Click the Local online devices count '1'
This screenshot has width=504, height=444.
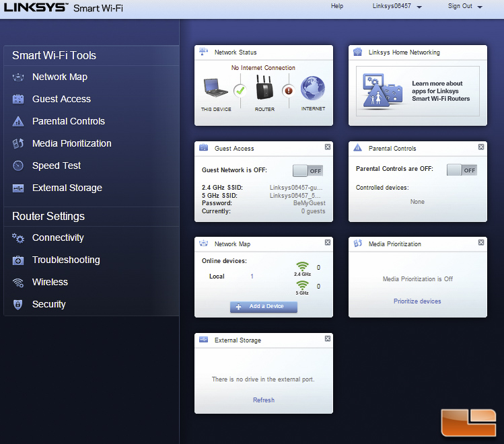[x=252, y=276]
